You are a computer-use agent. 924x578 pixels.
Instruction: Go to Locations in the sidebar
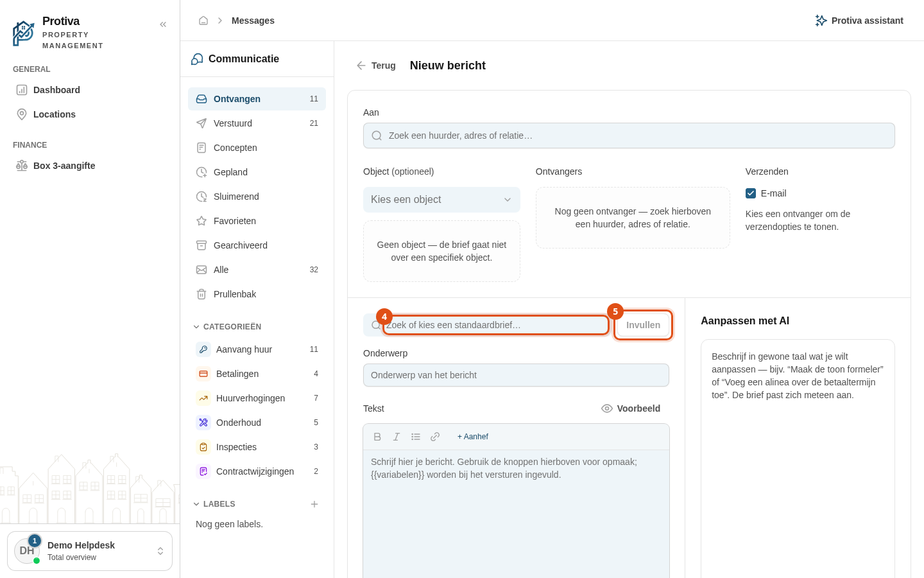90,114
